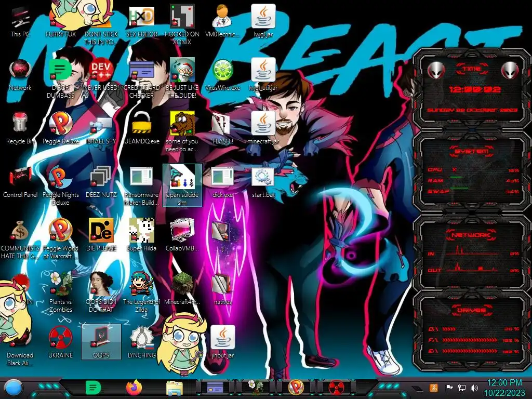Open File Explorer from the taskbar

pos(175,388)
